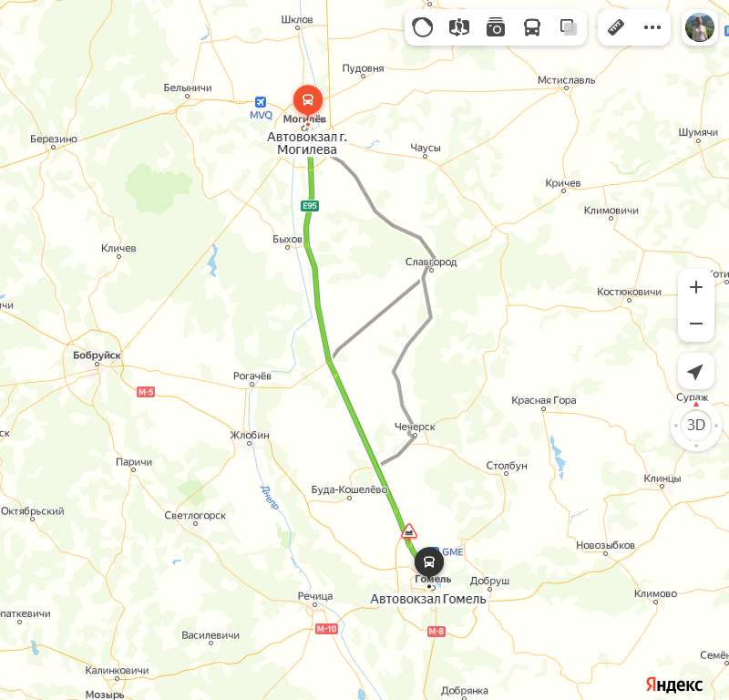Click the railway crossing warning sign
Screen dimensions: 729x700
(x=408, y=531)
